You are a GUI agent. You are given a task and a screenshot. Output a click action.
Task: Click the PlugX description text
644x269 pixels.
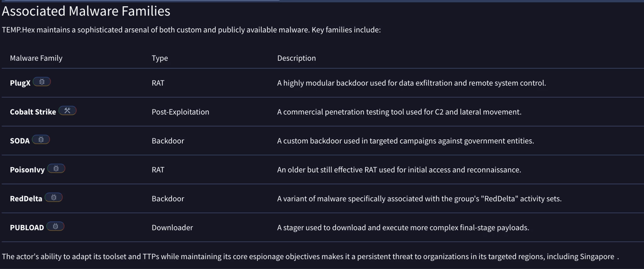412,83
